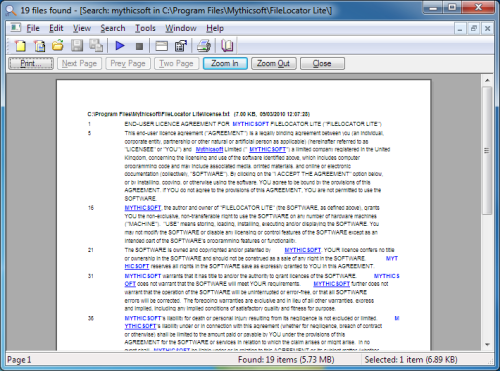This screenshot has height=371, width=500.
Task: Click the window layout toolbar icon
Action: tap(162, 46)
